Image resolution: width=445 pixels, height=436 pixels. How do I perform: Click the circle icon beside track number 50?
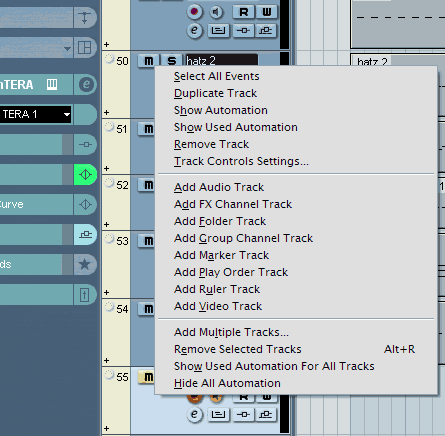click(x=109, y=59)
